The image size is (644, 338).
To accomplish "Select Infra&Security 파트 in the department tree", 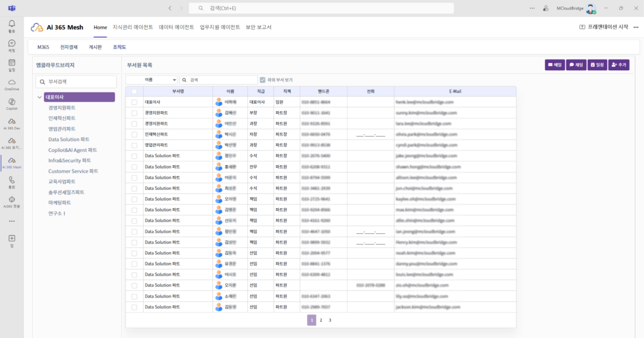I will (70, 160).
